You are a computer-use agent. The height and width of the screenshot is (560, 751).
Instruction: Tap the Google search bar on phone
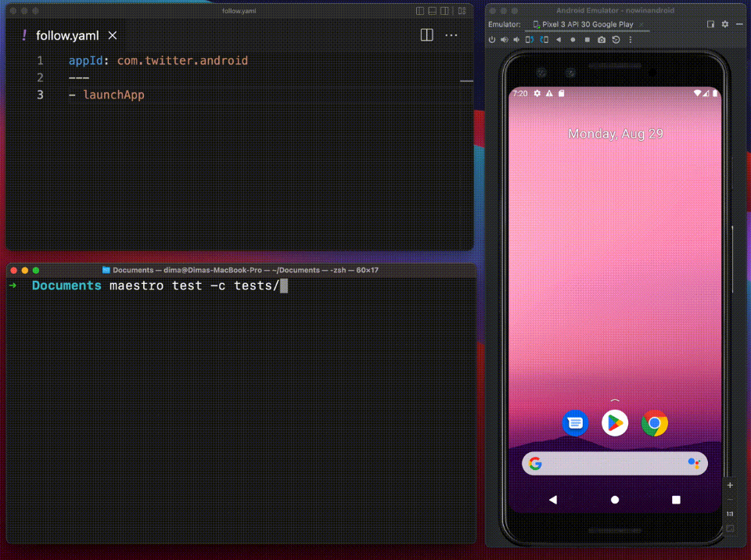615,463
